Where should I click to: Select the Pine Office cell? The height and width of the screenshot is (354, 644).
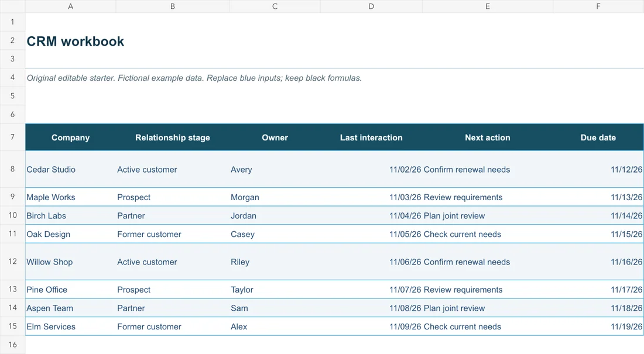point(71,290)
